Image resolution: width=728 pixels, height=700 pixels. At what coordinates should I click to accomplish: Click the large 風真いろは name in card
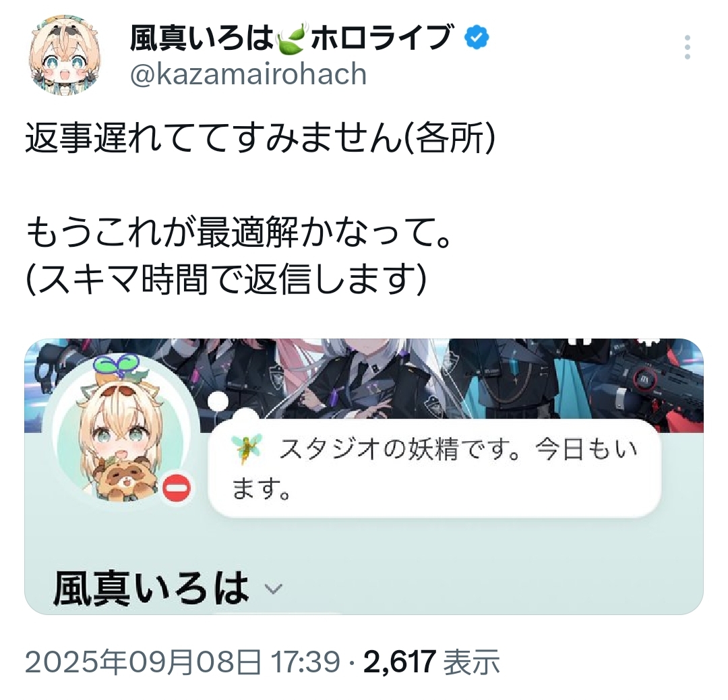tap(152, 588)
